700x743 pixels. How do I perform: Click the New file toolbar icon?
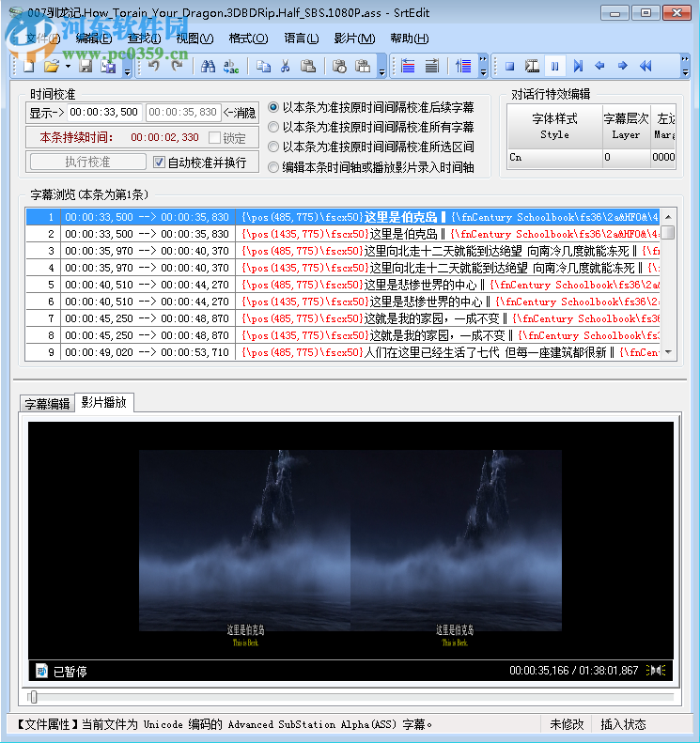pos(29,66)
